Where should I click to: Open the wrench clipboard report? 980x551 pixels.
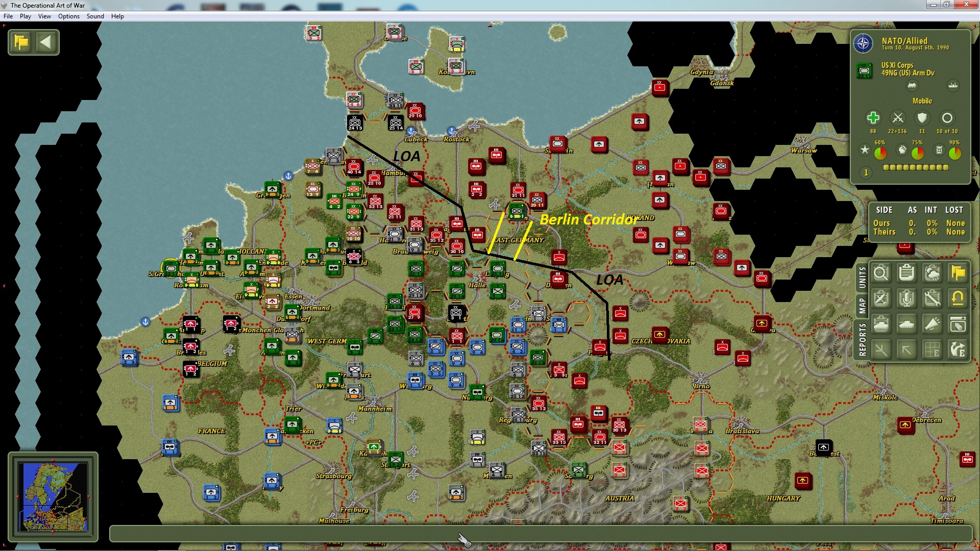(x=932, y=299)
